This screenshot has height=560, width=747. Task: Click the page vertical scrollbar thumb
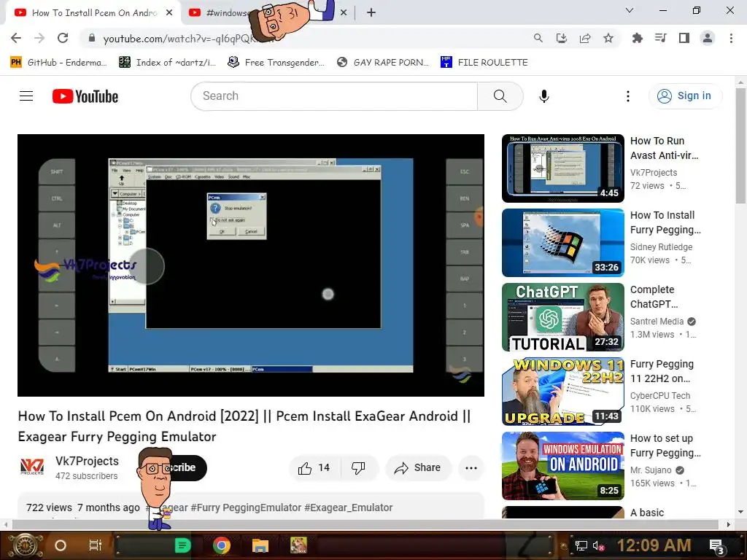(740, 145)
